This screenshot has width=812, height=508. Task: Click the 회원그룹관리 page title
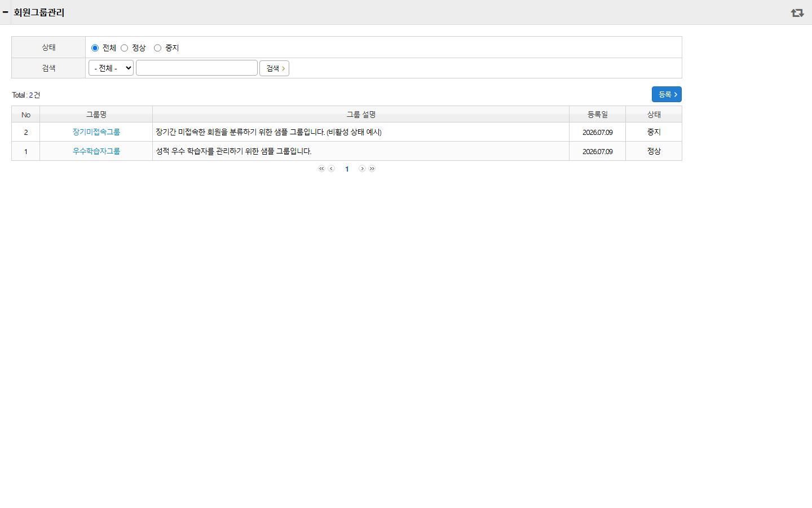[39, 12]
